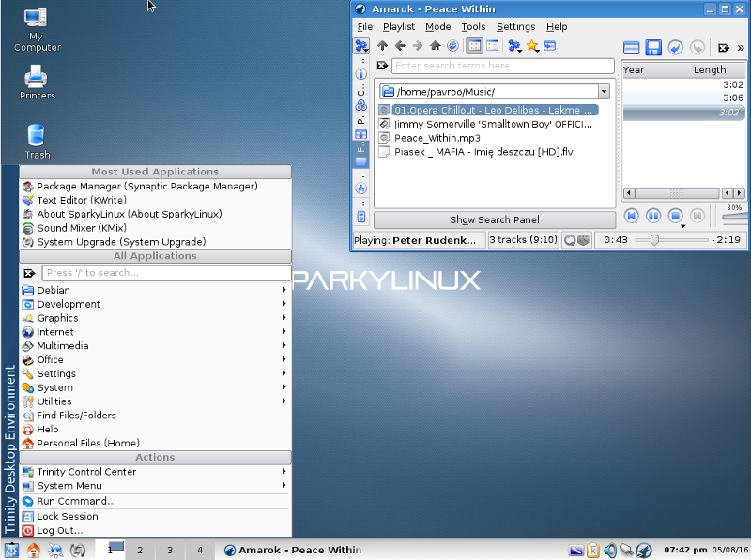The height and width of the screenshot is (560, 751).
Task: Expand the Multimedia applications submenu
Action: (156, 345)
